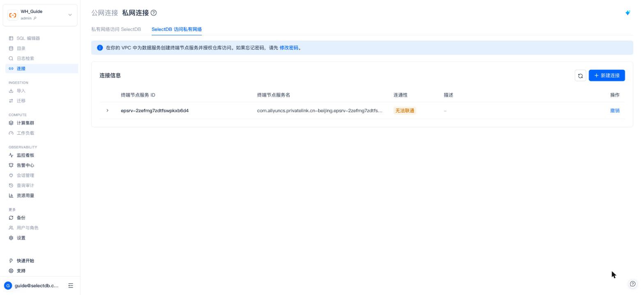Click the 备份 refresh-cycle icon
This screenshot has width=644, height=295.
click(x=11, y=218)
